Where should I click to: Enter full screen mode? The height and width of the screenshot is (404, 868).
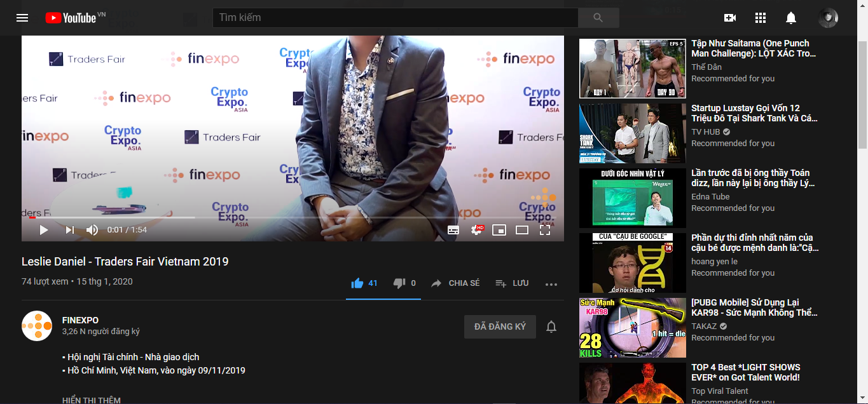545,230
